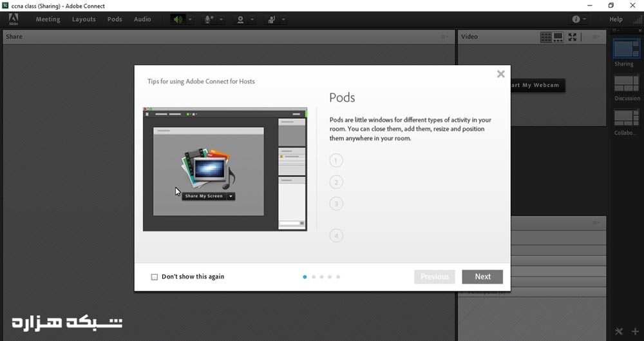
Task: Select second page indicator dot
Action: point(314,277)
